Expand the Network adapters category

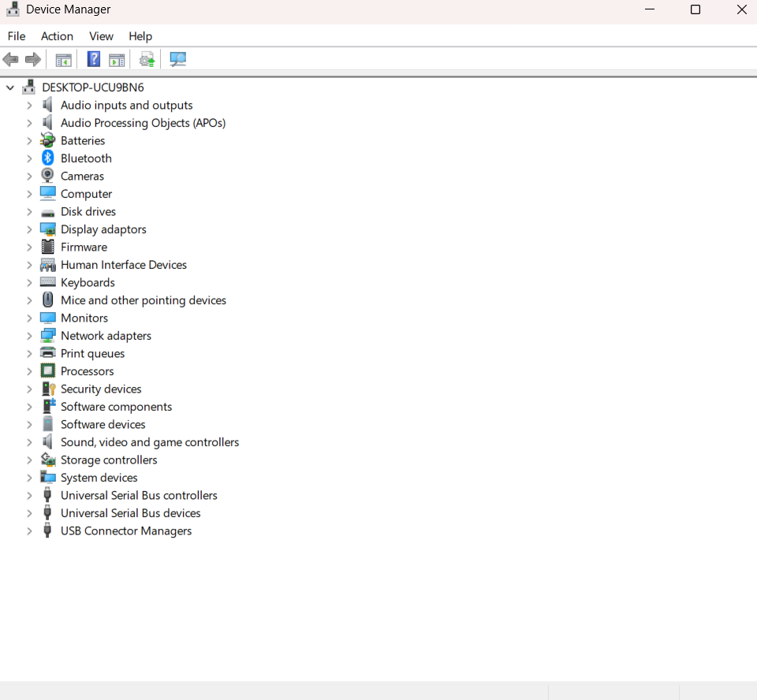30,335
